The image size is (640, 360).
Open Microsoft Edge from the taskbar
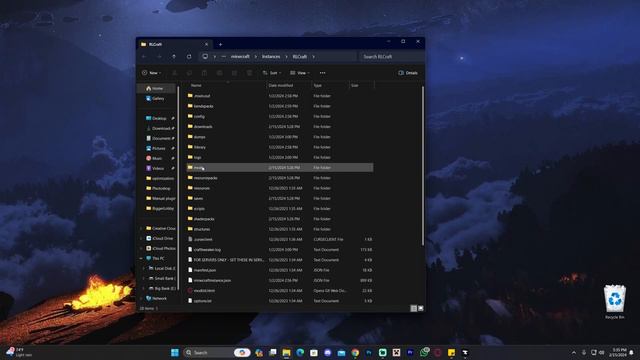[300, 352]
